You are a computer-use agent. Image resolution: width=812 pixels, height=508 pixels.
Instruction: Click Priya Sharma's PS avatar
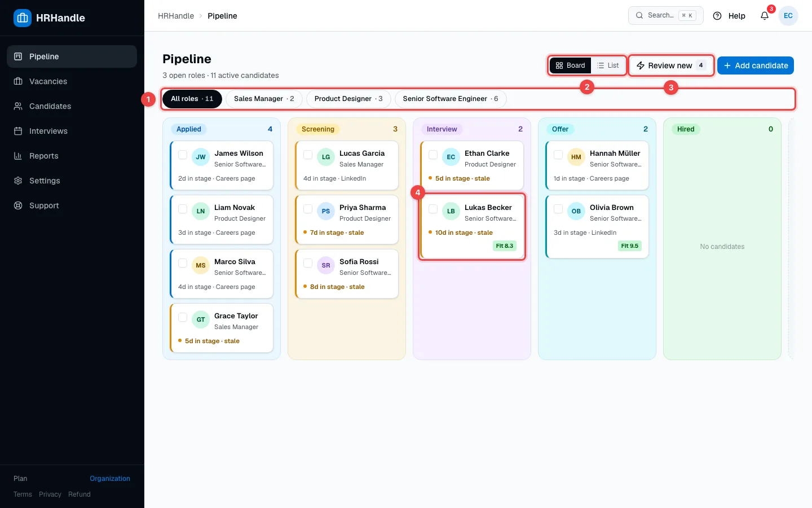click(326, 211)
